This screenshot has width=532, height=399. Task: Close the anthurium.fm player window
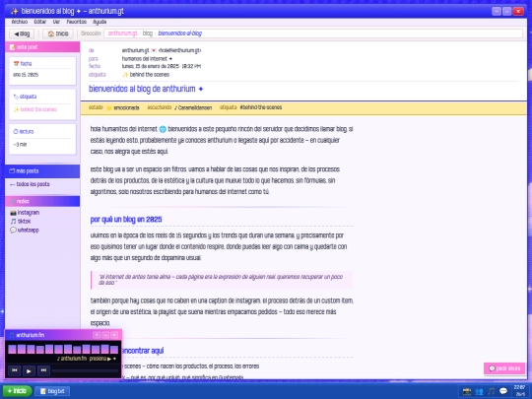(x=114, y=335)
